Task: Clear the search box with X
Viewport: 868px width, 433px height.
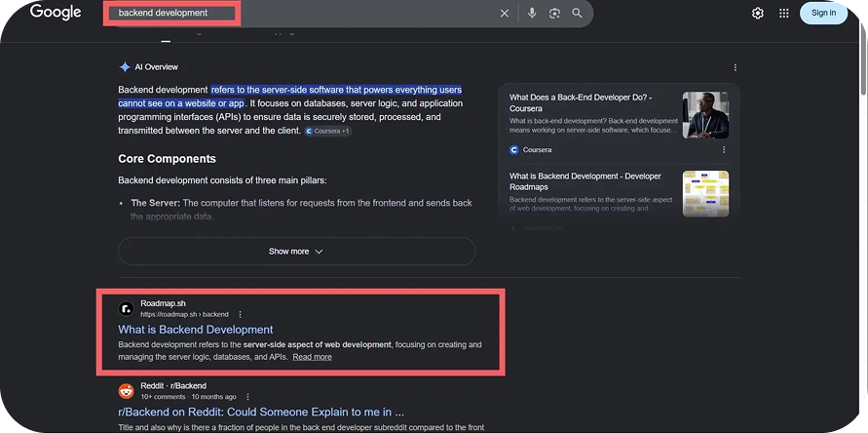Action: coord(505,14)
